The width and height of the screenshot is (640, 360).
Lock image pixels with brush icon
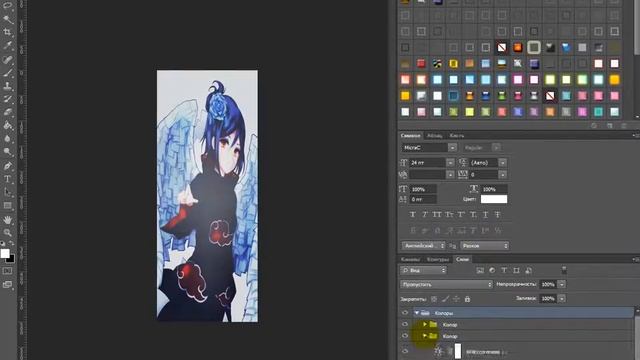pyautogui.click(x=445, y=299)
